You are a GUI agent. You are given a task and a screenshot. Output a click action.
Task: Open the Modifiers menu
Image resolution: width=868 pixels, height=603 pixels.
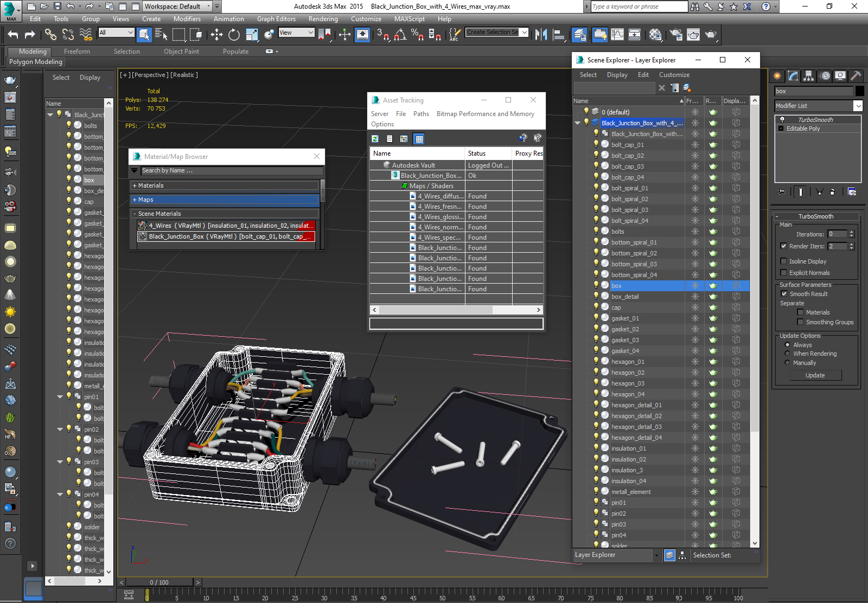[x=187, y=19]
